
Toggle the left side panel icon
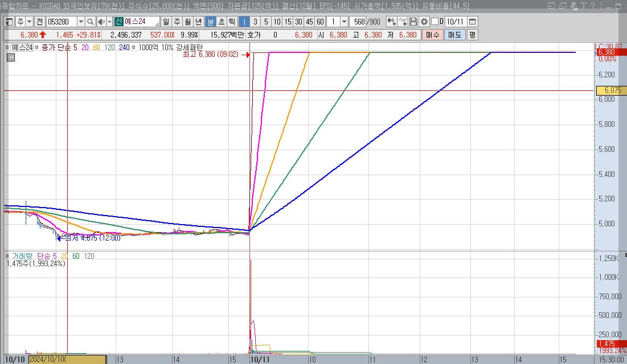pos(9,22)
